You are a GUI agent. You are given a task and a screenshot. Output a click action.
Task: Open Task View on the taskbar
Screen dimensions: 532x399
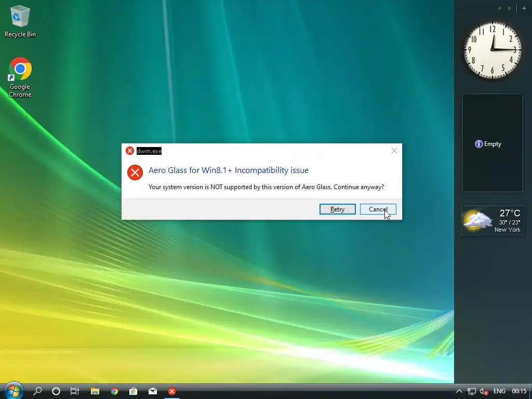click(75, 391)
